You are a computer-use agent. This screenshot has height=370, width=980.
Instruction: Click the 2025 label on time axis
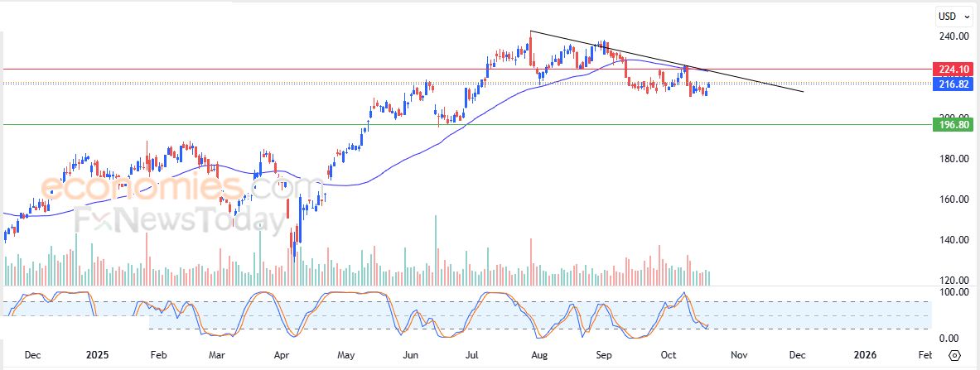pos(98,355)
